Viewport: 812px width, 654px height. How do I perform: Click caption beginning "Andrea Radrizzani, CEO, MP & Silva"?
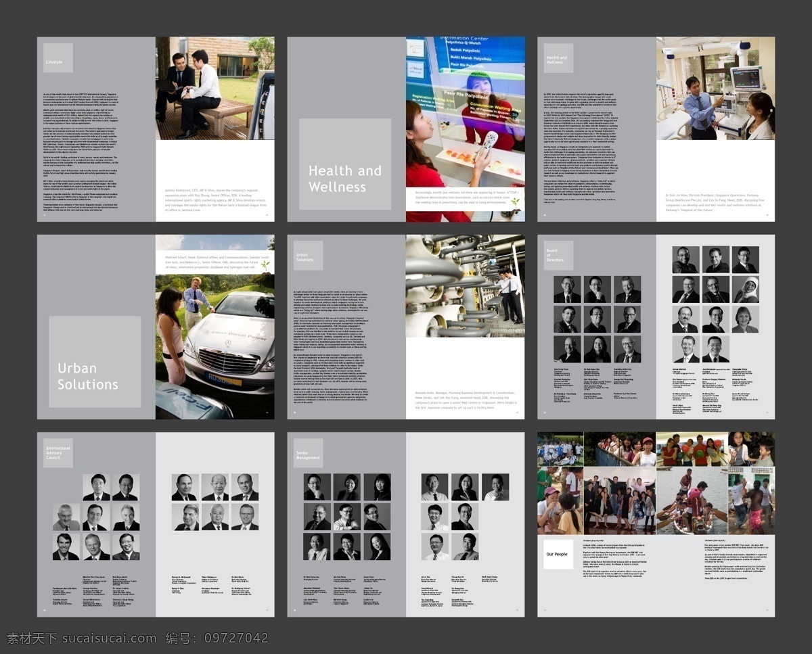pyautogui.click(x=215, y=200)
